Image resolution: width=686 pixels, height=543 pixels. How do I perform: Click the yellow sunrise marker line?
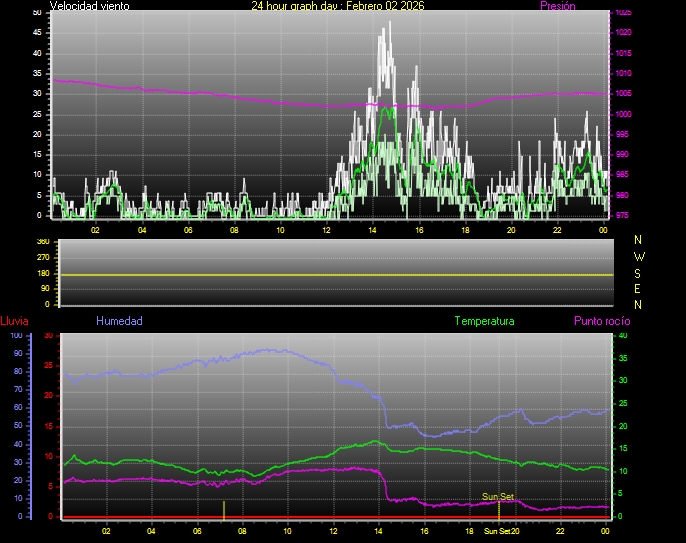pyautogui.click(x=224, y=508)
